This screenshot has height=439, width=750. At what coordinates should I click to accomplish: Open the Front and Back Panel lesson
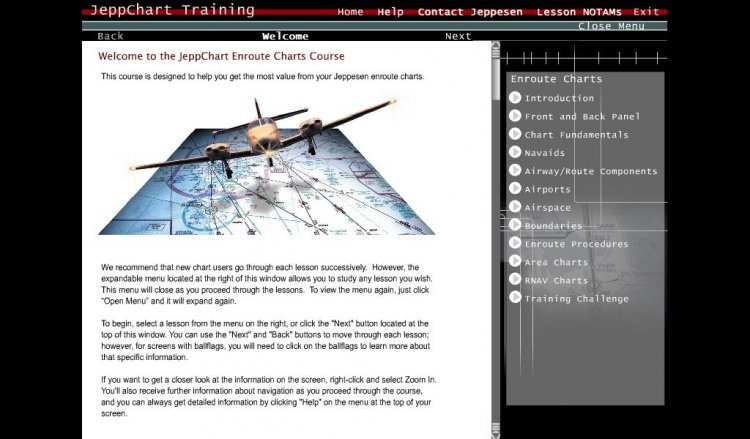point(582,116)
